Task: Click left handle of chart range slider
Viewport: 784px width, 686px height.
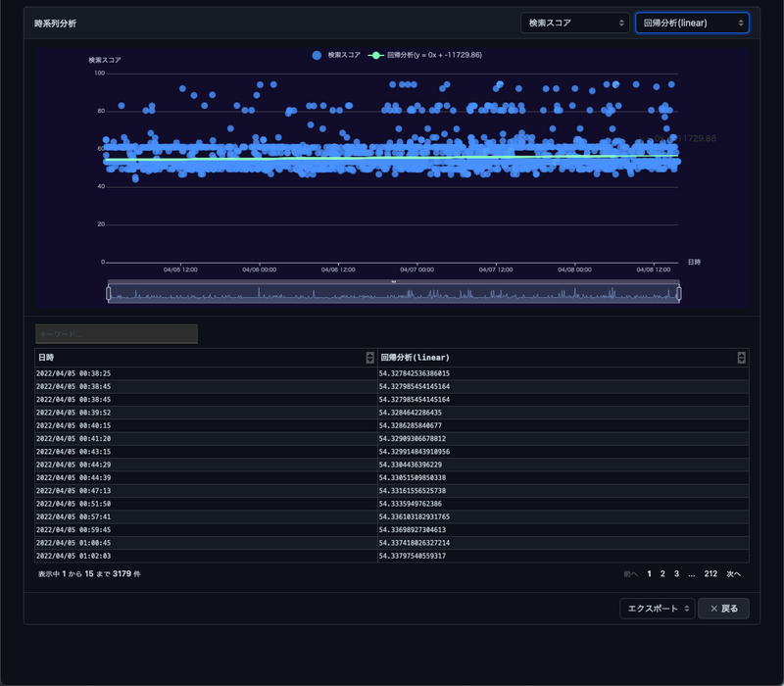Action: point(109,293)
